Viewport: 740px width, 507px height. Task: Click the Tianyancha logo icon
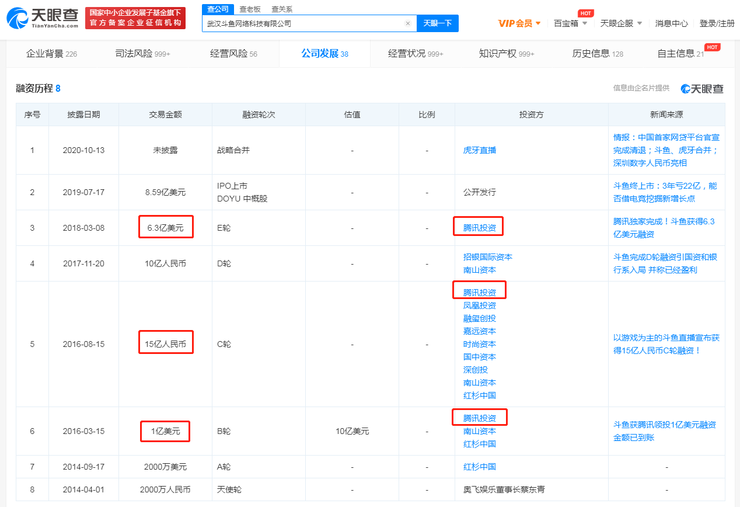pyautogui.click(x=17, y=18)
